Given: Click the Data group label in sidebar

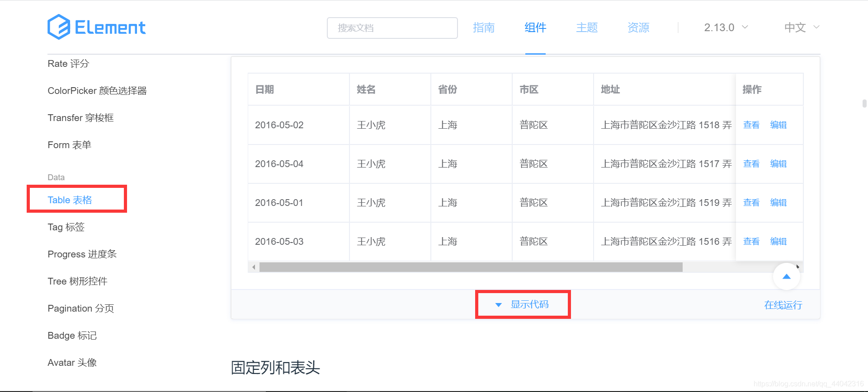Looking at the screenshot, I should (56, 177).
